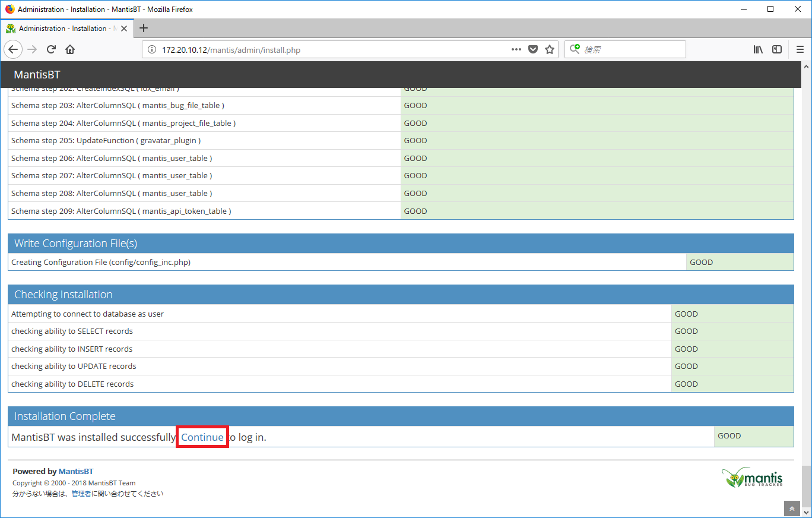Click the Firefox icon in title bar
The width and height of the screenshot is (812, 518).
tap(9, 9)
